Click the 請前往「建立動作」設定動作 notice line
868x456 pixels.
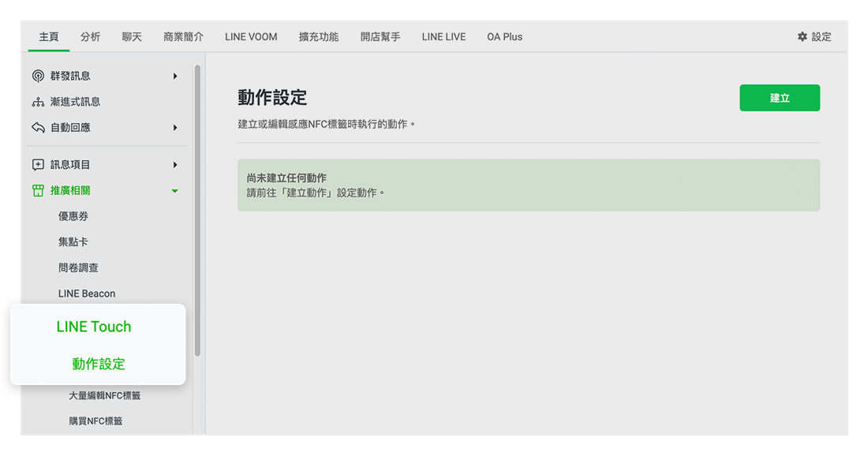[316, 192]
